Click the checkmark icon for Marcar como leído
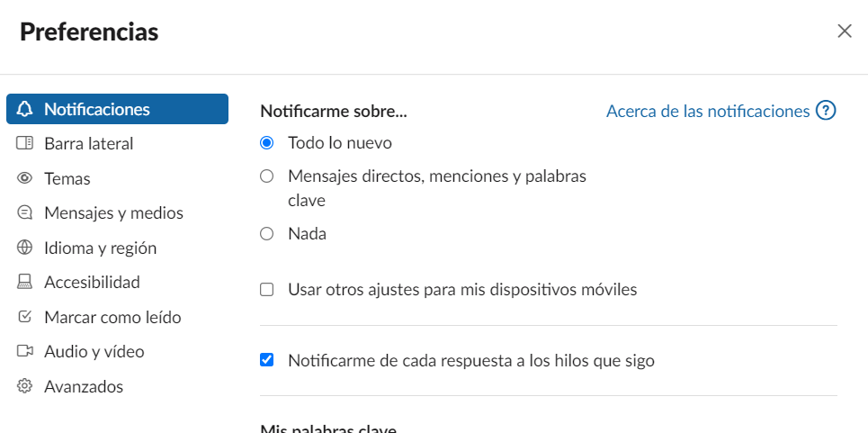The height and width of the screenshot is (433, 868). click(x=24, y=317)
